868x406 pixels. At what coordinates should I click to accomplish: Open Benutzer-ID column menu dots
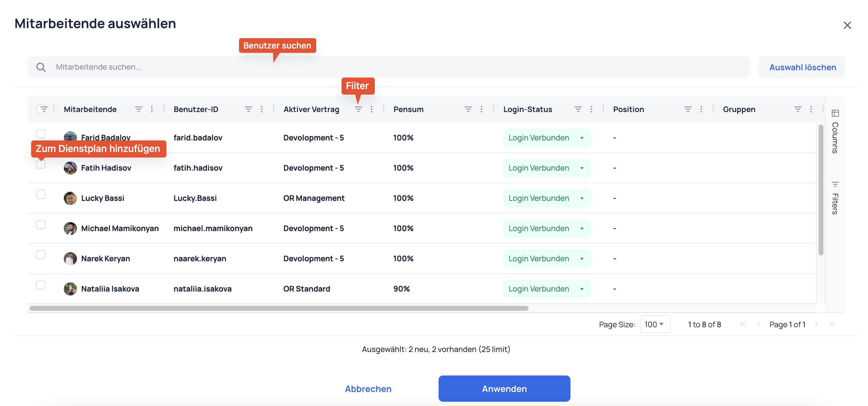(262, 109)
